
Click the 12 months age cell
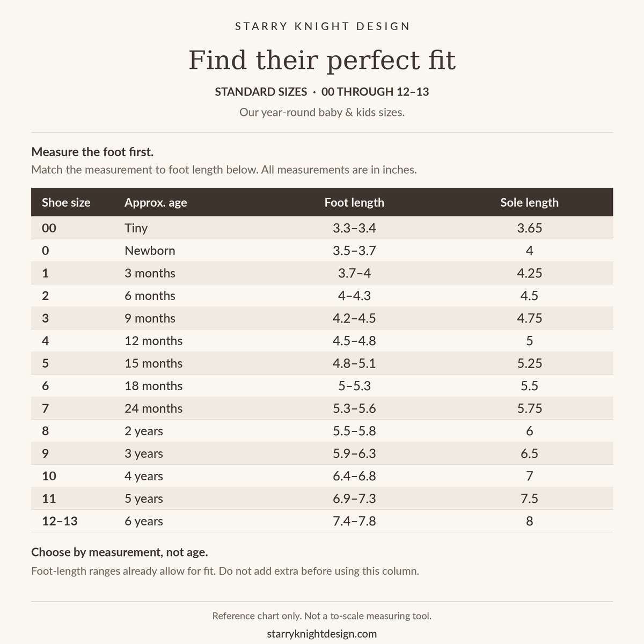[153, 341]
